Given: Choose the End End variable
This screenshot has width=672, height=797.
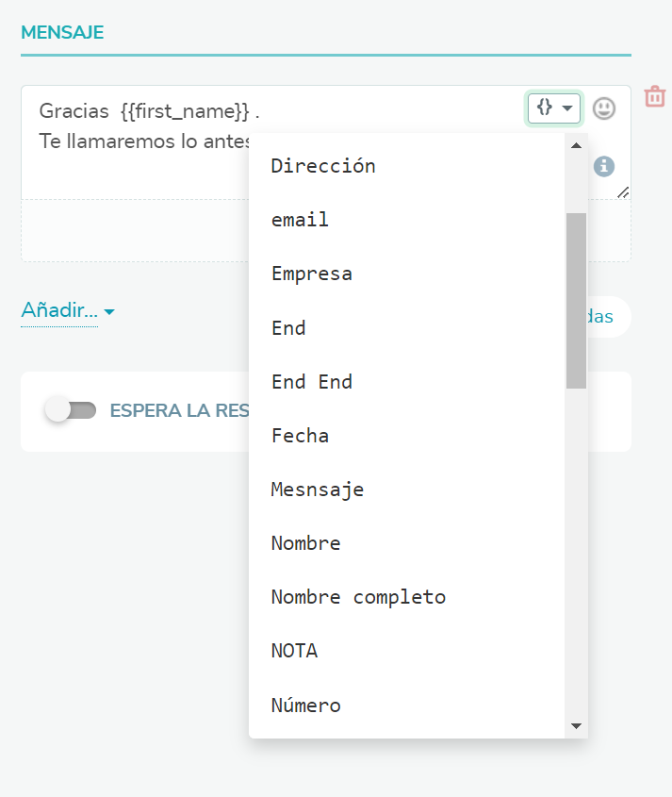Looking at the screenshot, I should pos(312,382).
